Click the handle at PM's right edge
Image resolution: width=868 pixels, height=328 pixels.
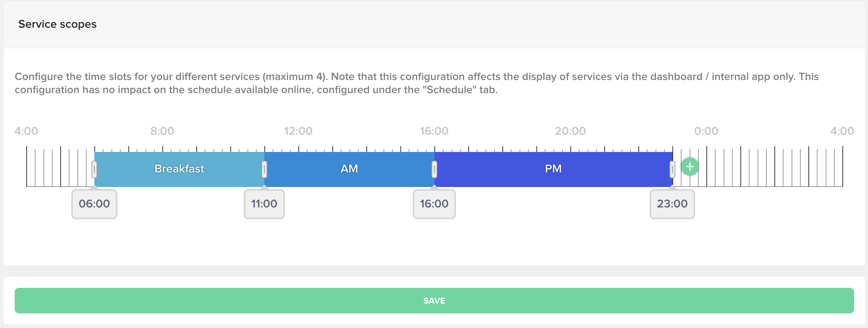(672, 169)
